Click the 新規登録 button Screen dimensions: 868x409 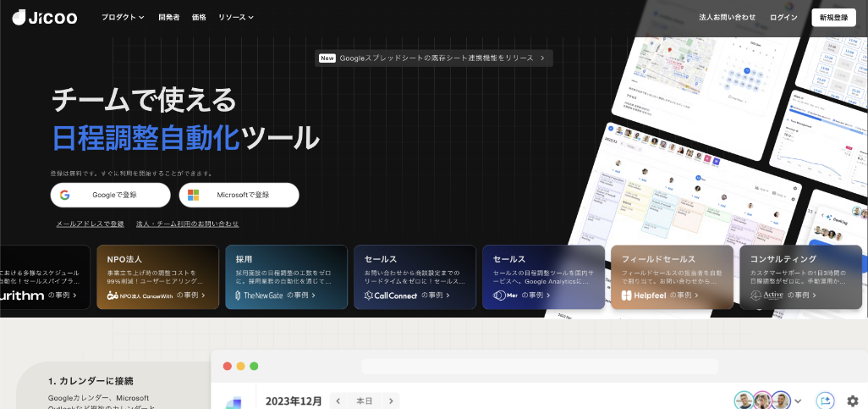(x=833, y=17)
